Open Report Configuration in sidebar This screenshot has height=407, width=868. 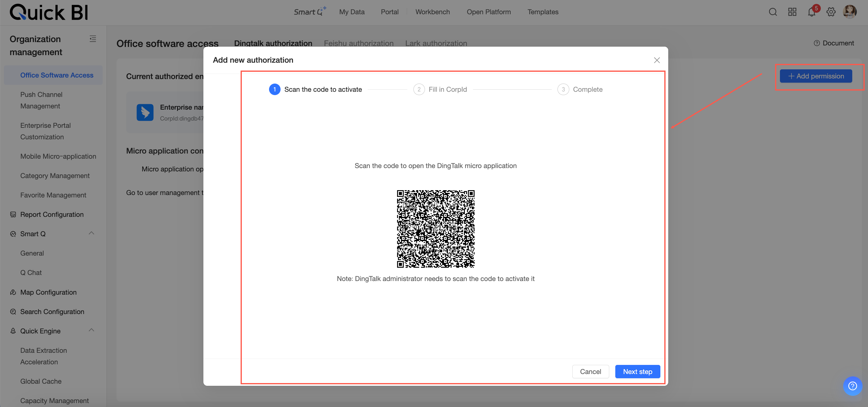(x=51, y=214)
